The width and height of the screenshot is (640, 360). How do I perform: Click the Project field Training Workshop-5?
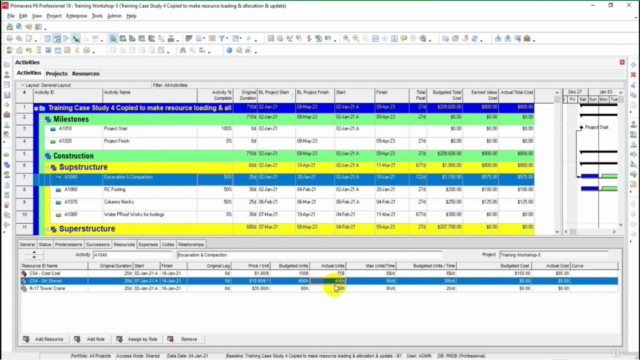click(x=554, y=255)
